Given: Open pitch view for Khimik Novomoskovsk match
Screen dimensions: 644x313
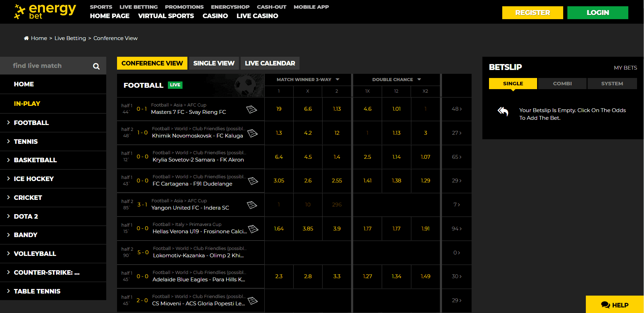Looking at the screenshot, I should pos(253,133).
